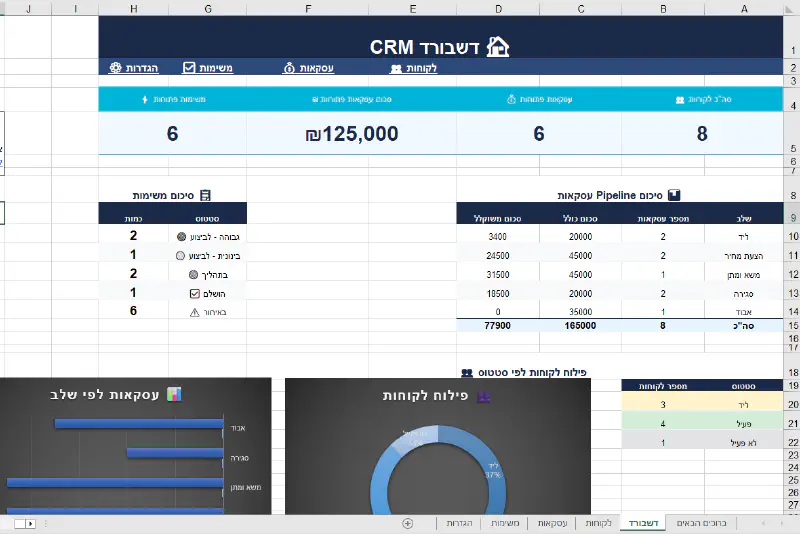Viewport: 800px width, 534px height.
Task: Switch to the ברוכים הבאים sheet tab
Action: (701, 523)
